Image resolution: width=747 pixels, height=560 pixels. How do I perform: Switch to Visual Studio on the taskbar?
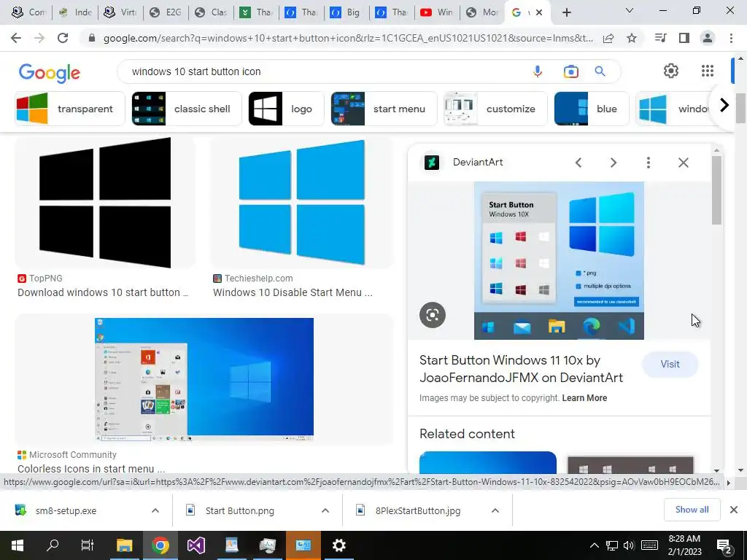[x=196, y=545]
